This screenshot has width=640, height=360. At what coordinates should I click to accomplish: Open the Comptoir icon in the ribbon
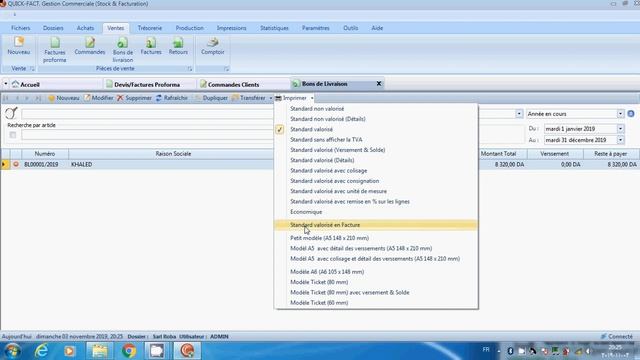click(x=213, y=46)
